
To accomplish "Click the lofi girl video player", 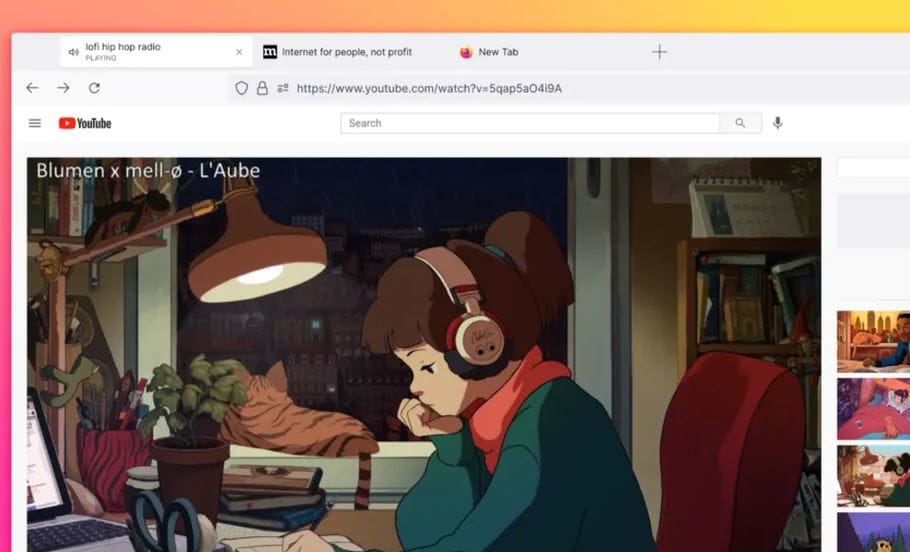I will [x=424, y=355].
